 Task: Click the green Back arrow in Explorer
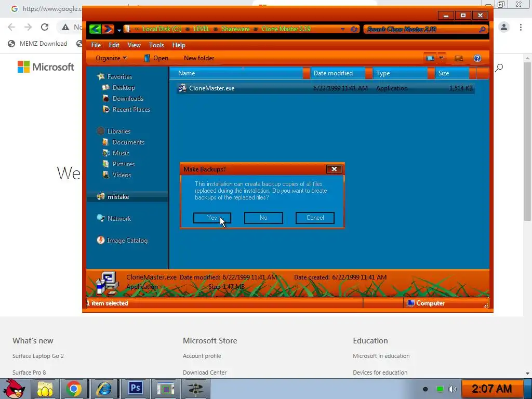click(x=95, y=29)
